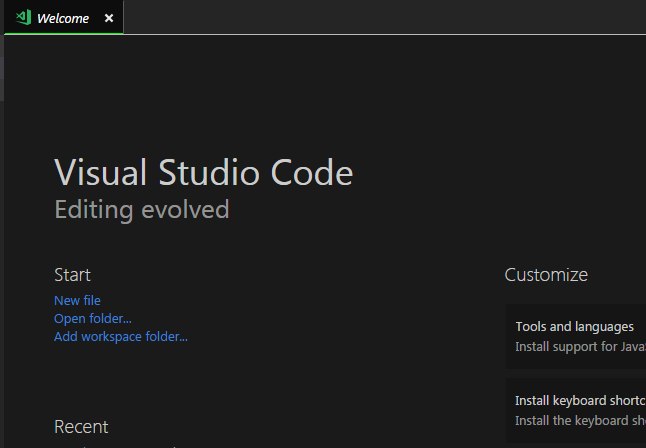Click the Start section heading

[x=72, y=275]
